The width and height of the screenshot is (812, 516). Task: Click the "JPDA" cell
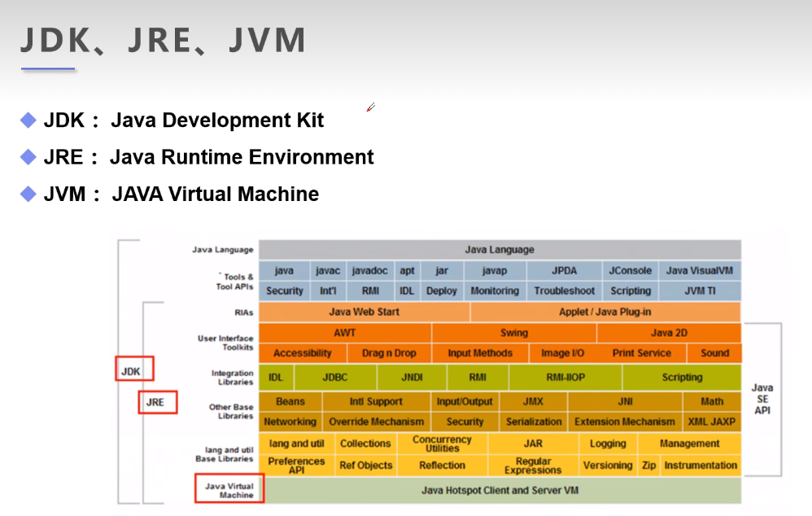pyautogui.click(x=564, y=270)
